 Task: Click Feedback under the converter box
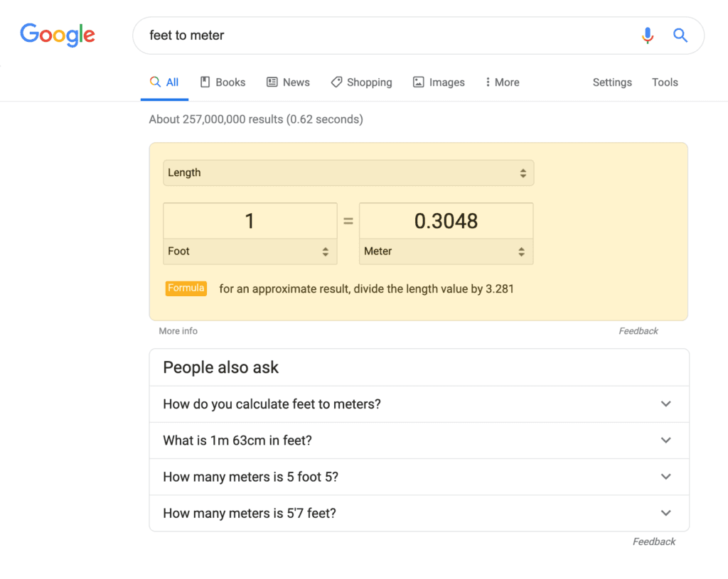(638, 331)
